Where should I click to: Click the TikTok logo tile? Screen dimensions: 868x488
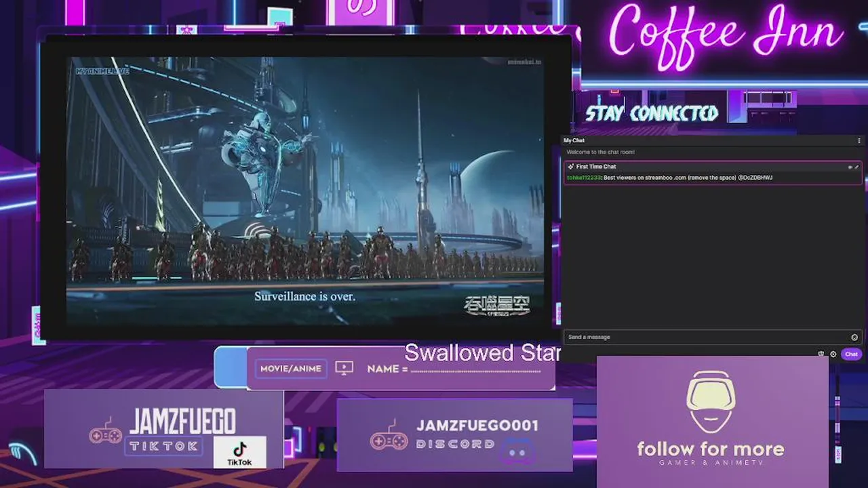point(239,452)
